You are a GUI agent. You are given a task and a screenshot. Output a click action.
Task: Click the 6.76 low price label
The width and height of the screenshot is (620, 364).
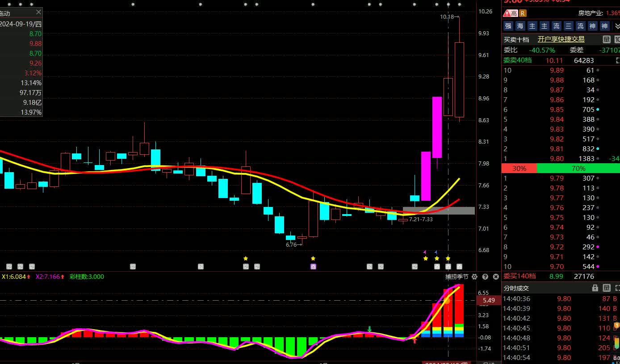point(293,244)
